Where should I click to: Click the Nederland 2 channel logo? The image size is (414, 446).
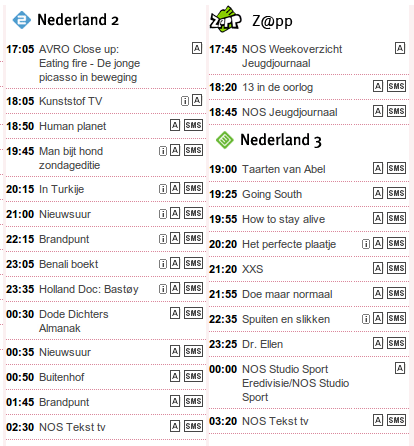[22, 20]
